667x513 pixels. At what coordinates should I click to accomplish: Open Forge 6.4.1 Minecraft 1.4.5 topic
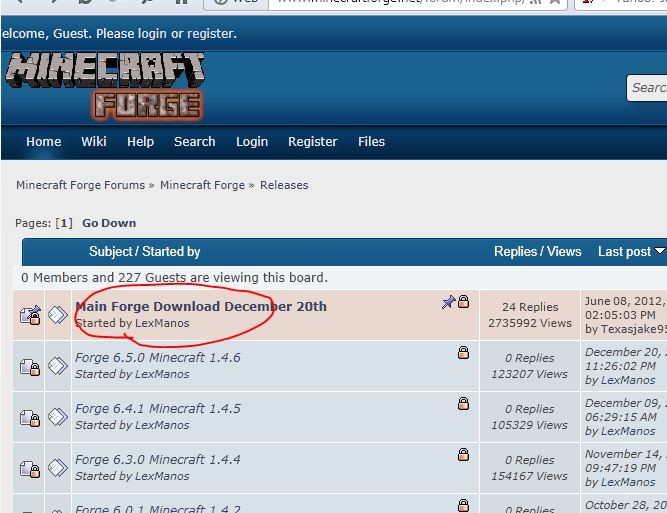tap(158, 408)
